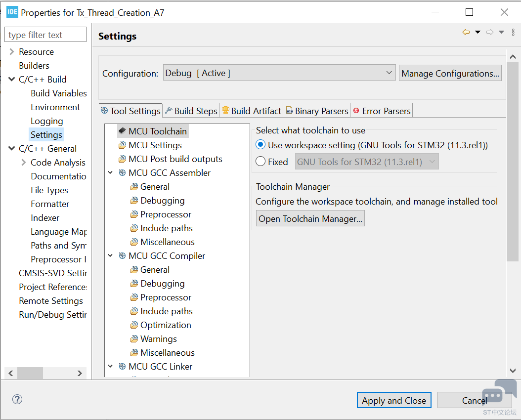
Task: Click the Apply and Close button
Action: click(394, 400)
